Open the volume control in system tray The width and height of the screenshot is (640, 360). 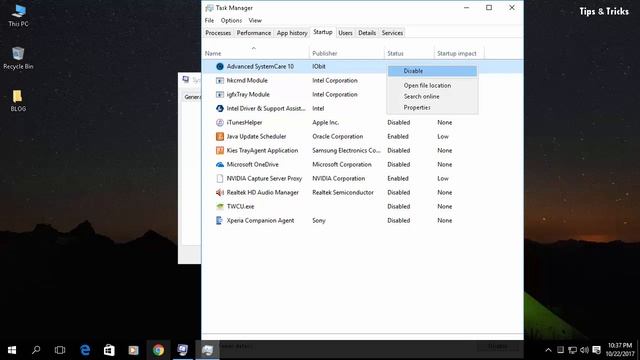[584, 350]
